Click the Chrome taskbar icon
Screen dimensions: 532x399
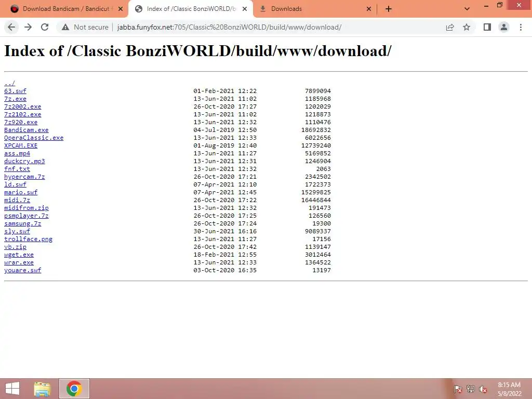[74, 389]
